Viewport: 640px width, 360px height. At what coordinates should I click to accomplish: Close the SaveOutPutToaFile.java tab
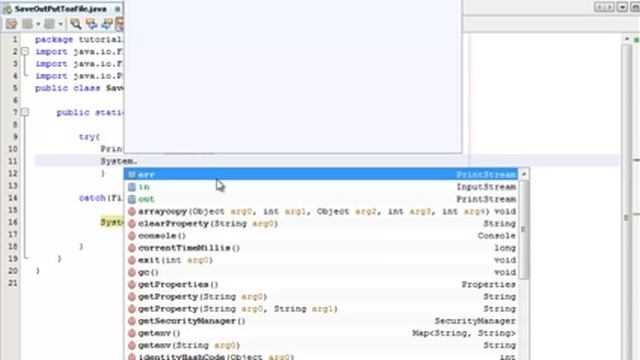[x=118, y=9]
